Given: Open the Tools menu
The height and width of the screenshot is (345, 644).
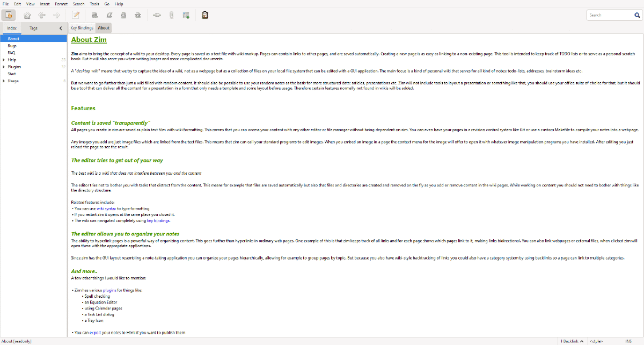Looking at the screenshot, I should pyautogui.click(x=94, y=3).
